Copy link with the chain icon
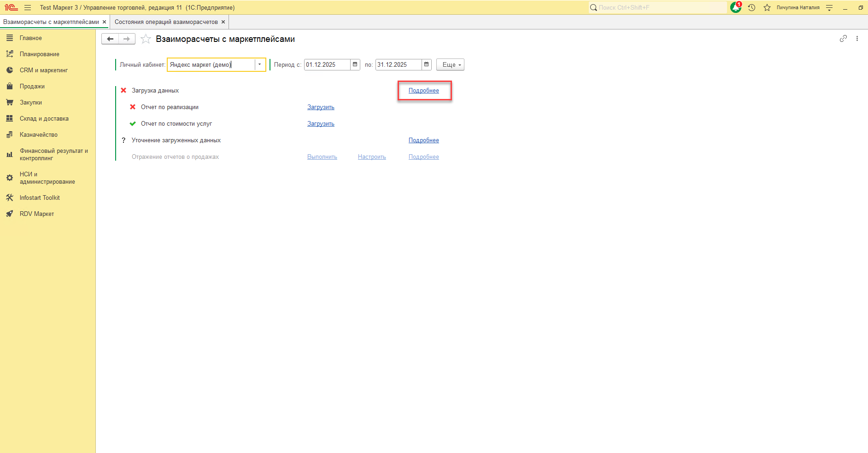The height and width of the screenshot is (453, 868). click(x=843, y=39)
